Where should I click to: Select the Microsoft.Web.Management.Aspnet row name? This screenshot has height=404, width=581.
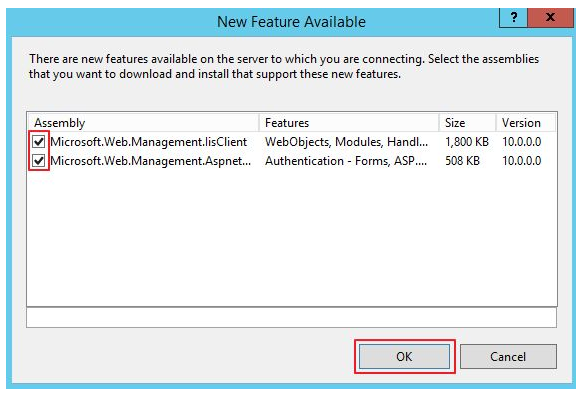coord(150,161)
